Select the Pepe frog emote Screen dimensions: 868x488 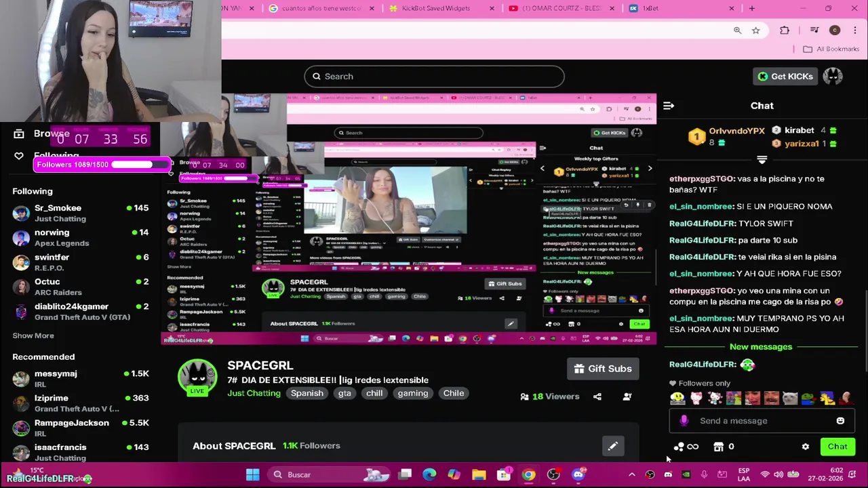[808, 399]
